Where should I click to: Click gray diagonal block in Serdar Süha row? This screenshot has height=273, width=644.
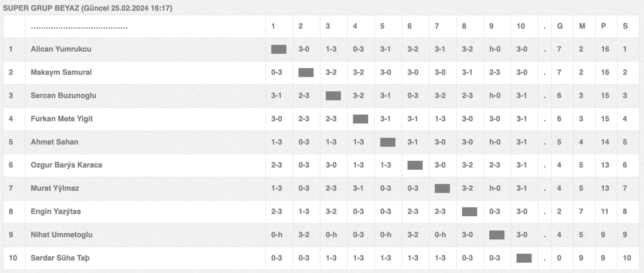click(x=524, y=258)
